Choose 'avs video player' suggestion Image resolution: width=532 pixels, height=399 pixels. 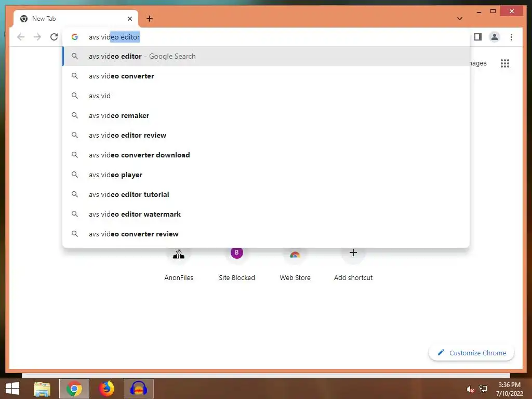coord(266,175)
